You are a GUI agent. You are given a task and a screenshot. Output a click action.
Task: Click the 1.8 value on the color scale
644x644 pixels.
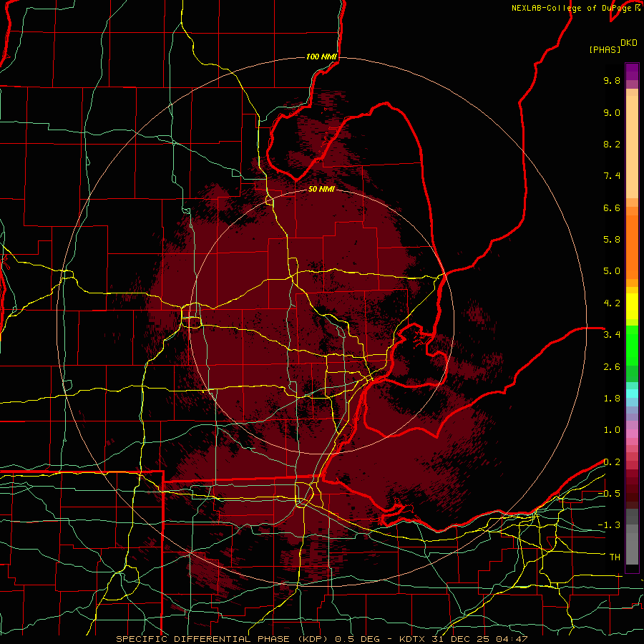click(x=612, y=399)
